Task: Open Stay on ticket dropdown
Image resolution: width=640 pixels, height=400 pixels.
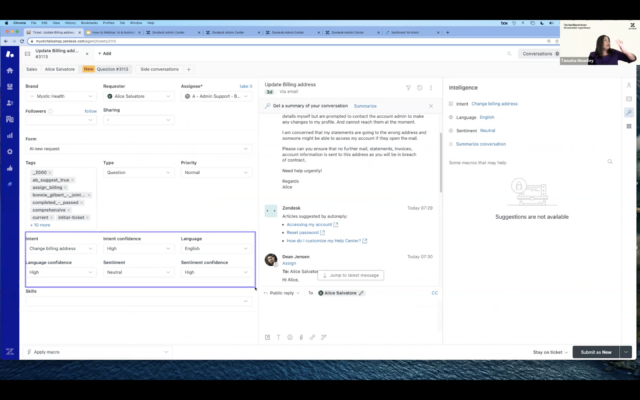Action: [550, 352]
